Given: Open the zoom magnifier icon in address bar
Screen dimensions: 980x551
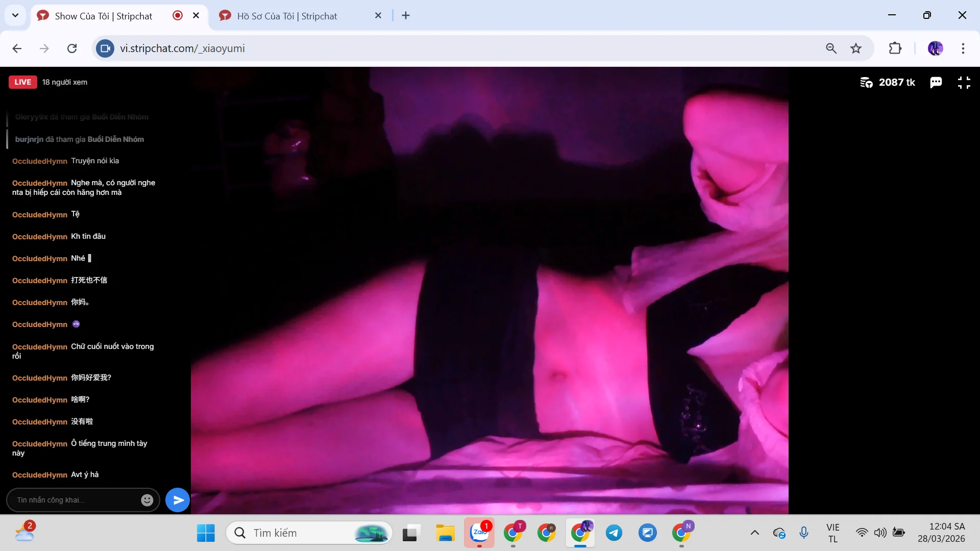Looking at the screenshot, I should 831,48.
